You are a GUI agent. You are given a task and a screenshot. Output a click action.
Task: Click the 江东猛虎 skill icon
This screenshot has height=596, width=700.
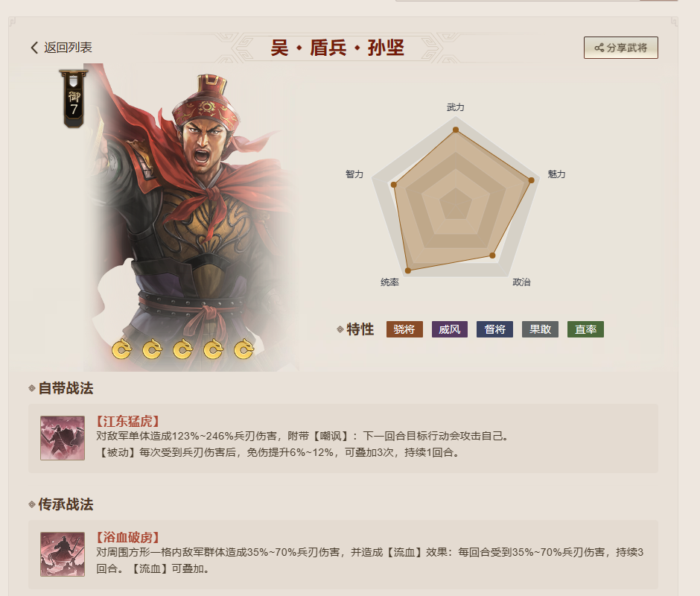[63, 438]
